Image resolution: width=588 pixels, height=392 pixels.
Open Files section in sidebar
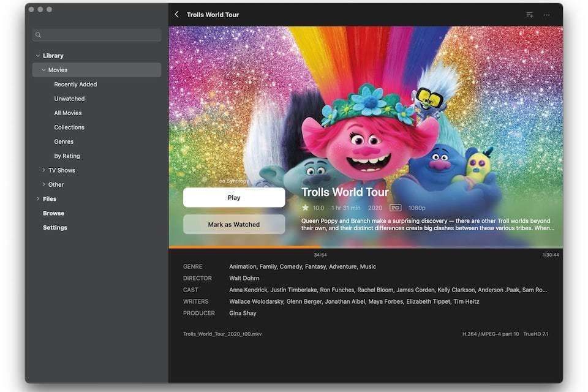click(50, 199)
